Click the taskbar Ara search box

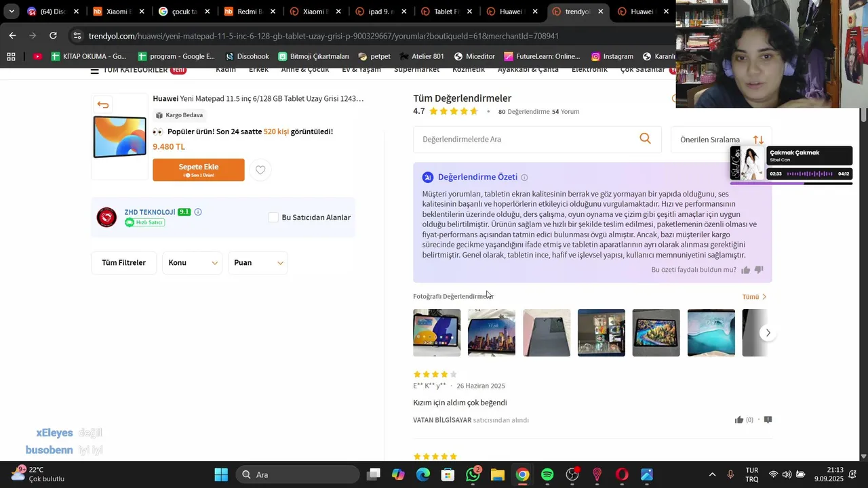pyautogui.click(x=298, y=474)
